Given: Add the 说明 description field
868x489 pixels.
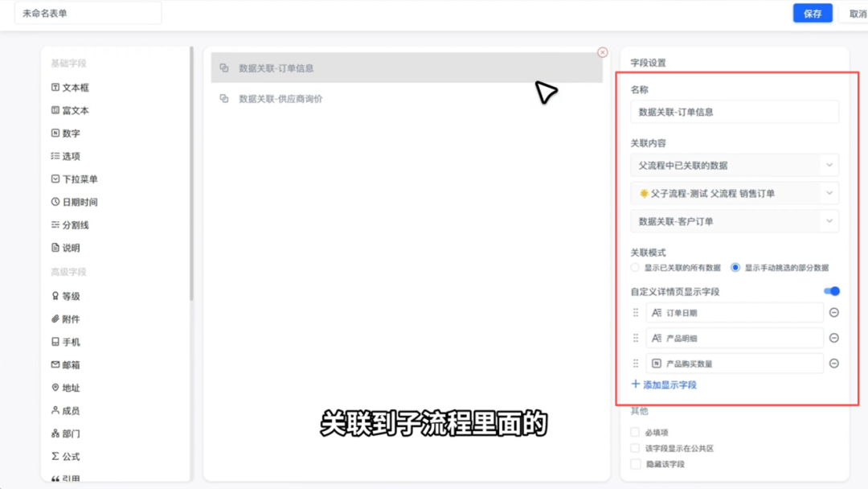Looking at the screenshot, I should pos(65,248).
